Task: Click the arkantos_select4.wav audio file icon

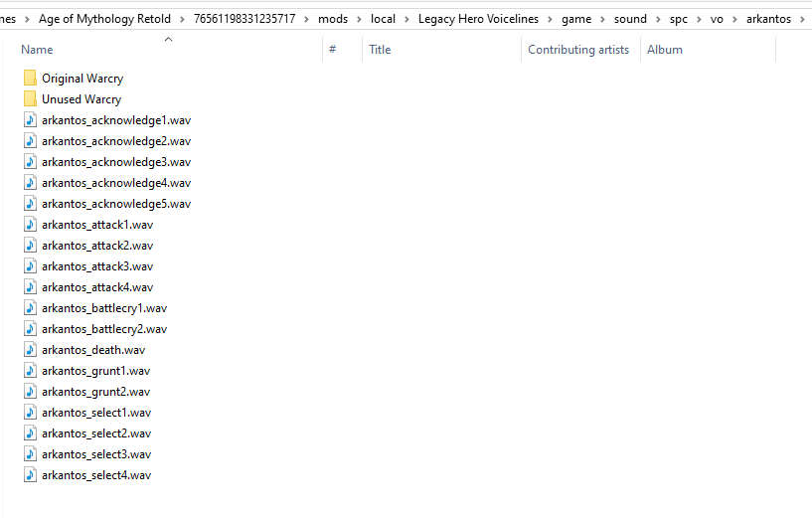Action: (x=30, y=475)
